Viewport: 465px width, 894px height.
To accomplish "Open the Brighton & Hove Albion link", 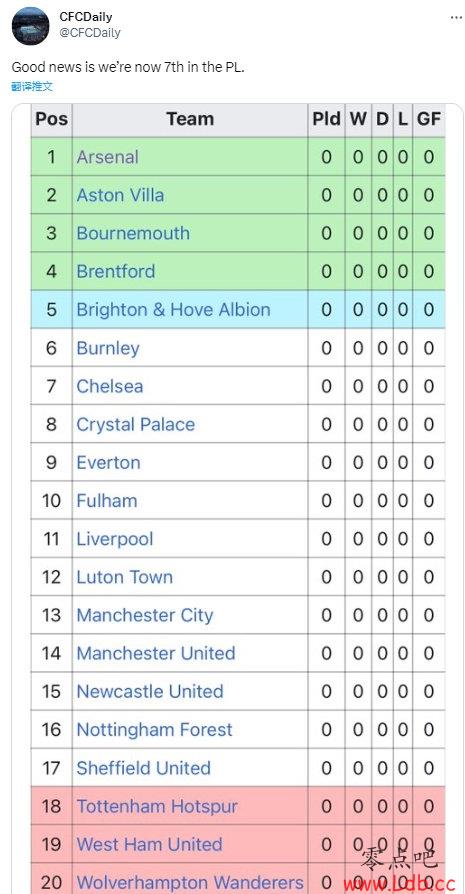I will 173,310.
